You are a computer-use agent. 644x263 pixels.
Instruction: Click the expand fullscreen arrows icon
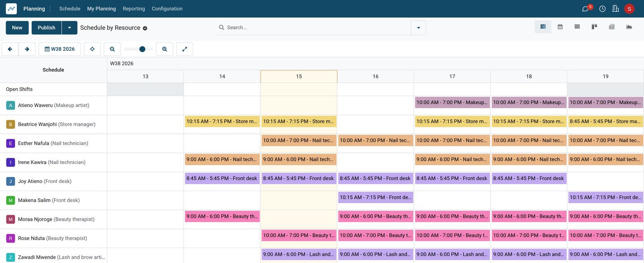click(x=185, y=49)
